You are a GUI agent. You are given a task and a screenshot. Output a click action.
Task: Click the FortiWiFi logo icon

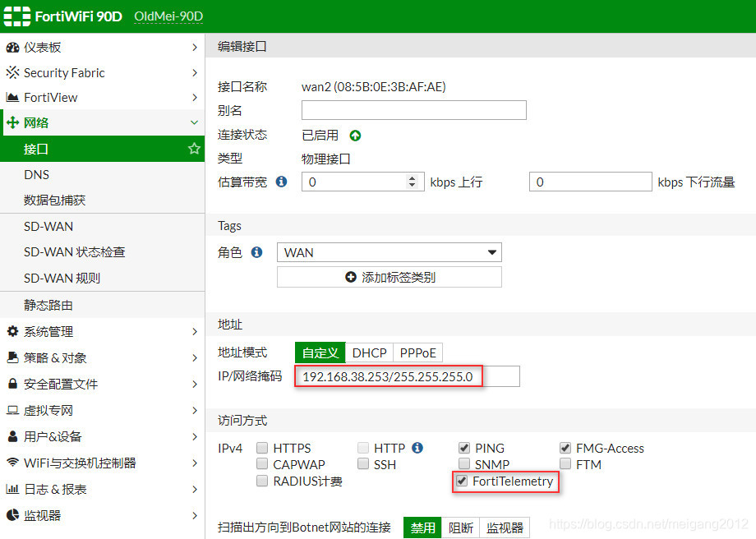(17, 16)
